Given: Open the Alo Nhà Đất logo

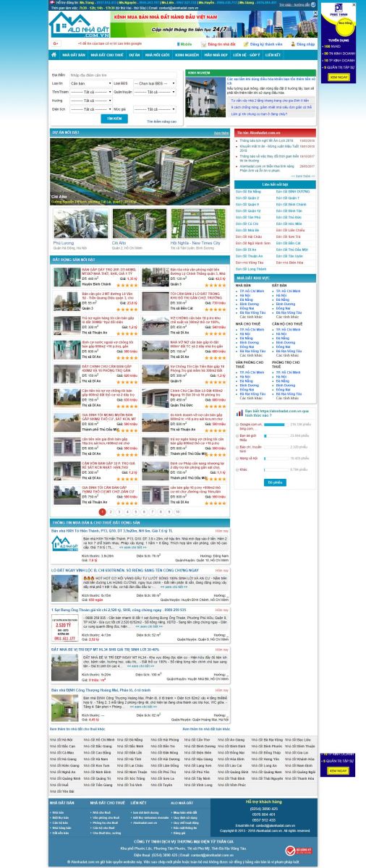Looking at the screenshot, I should 78,25.
